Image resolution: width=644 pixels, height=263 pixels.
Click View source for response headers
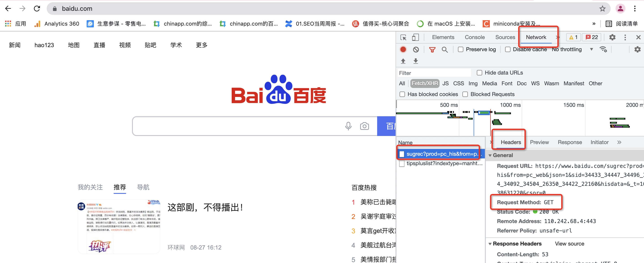pos(569,244)
